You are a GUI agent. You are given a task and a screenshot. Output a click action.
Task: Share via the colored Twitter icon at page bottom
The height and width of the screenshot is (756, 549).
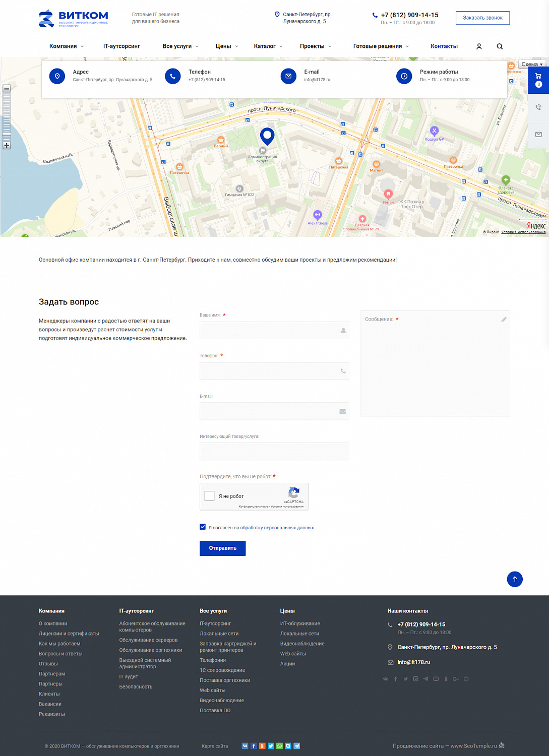tap(271, 746)
